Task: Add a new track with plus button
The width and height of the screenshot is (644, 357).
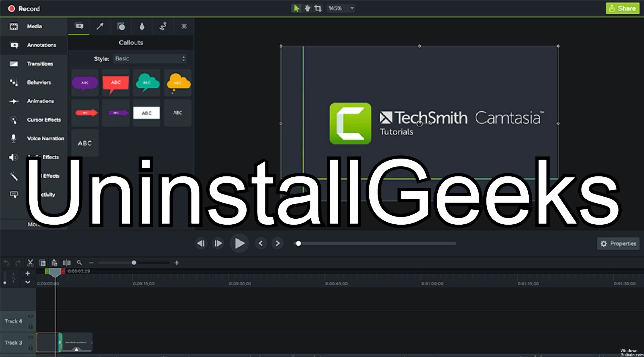Action: tap(28, 273)
